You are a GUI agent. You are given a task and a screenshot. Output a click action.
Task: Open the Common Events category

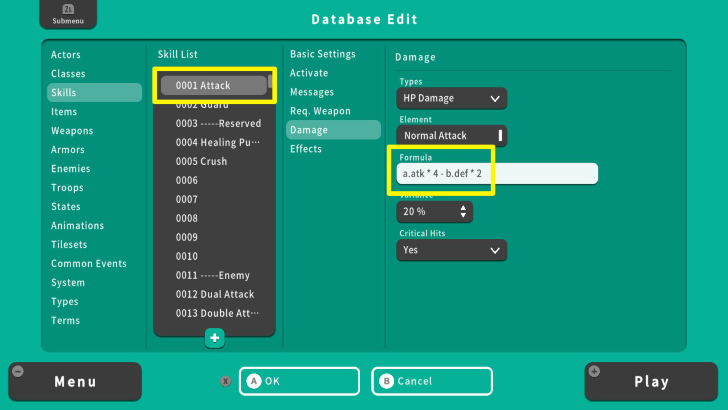(89, 264)
